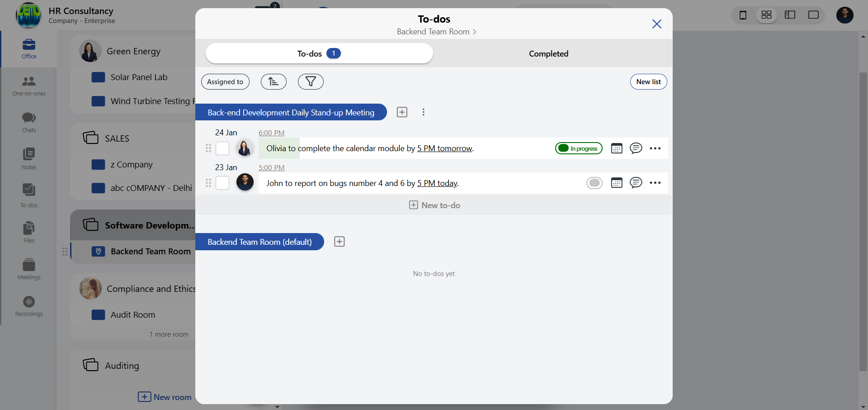868x410 pixels.
Task: Open Compliance and Ethics group
Action: [137, 288]
